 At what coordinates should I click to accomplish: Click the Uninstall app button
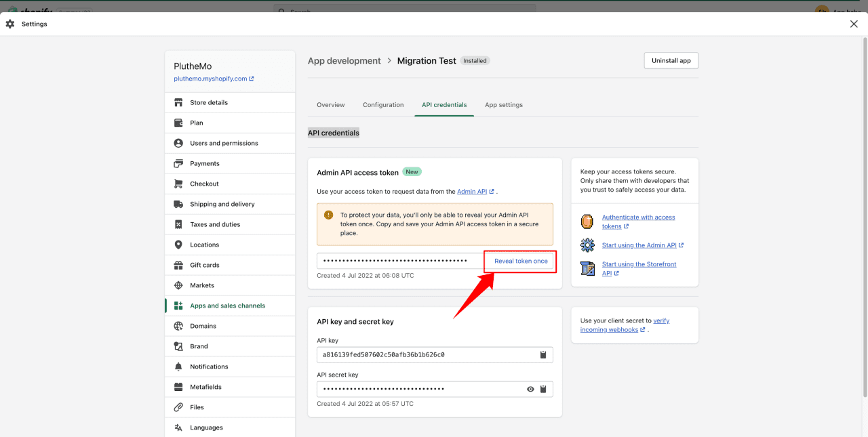click(671, 60)
